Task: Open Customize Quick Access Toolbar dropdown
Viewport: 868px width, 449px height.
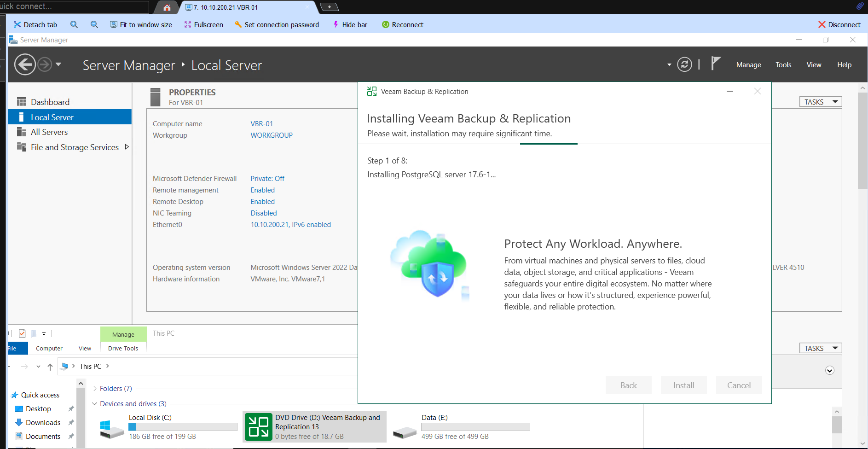Action: tap(44, 334)
